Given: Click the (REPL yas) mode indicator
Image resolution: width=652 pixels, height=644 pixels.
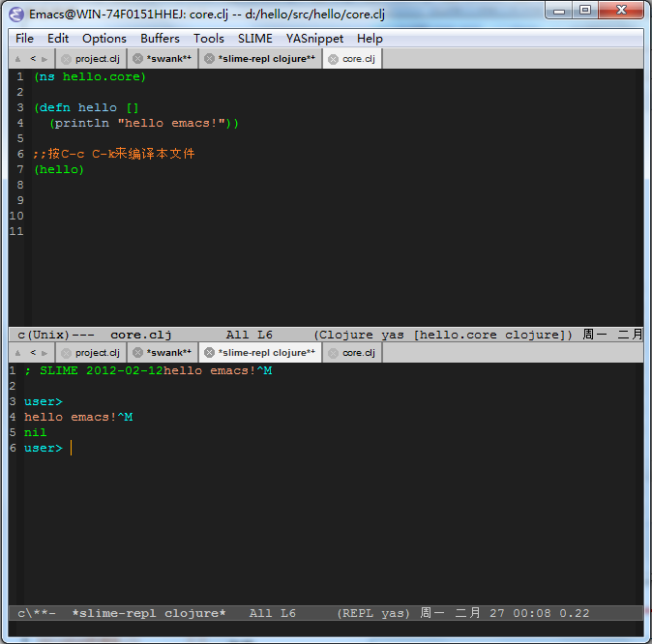Looking at the screenshot, I should pyautogui.click(x=373, y=613).
